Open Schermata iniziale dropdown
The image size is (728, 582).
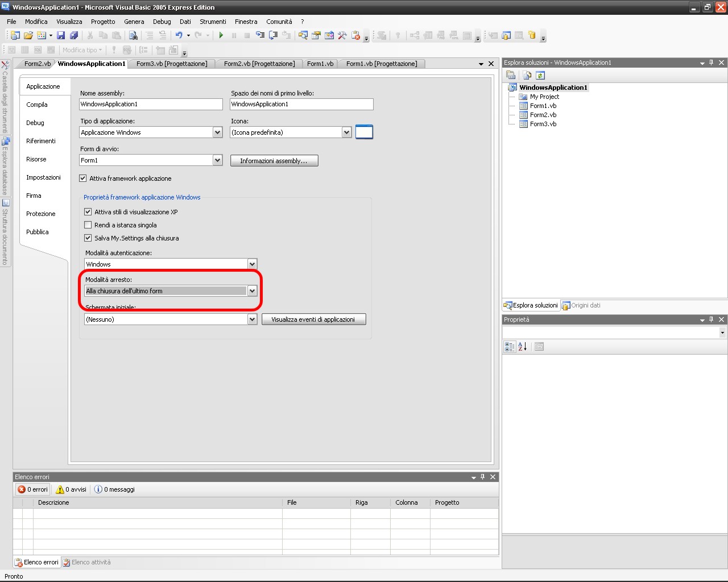[x=252, y=319]
